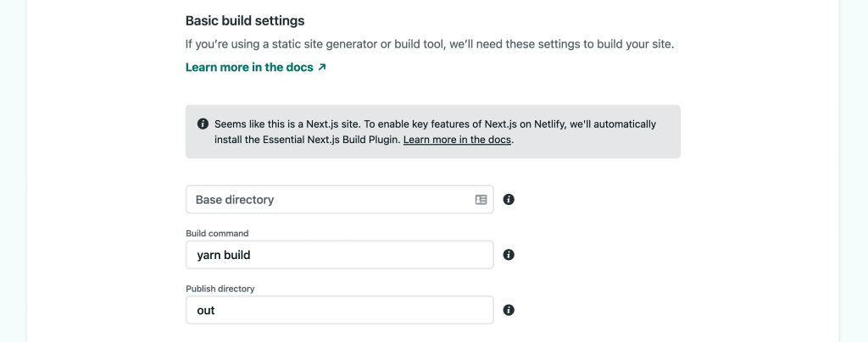Click the static site generator description text
This screenshot has width=868, height=342.
coord(430,44)
